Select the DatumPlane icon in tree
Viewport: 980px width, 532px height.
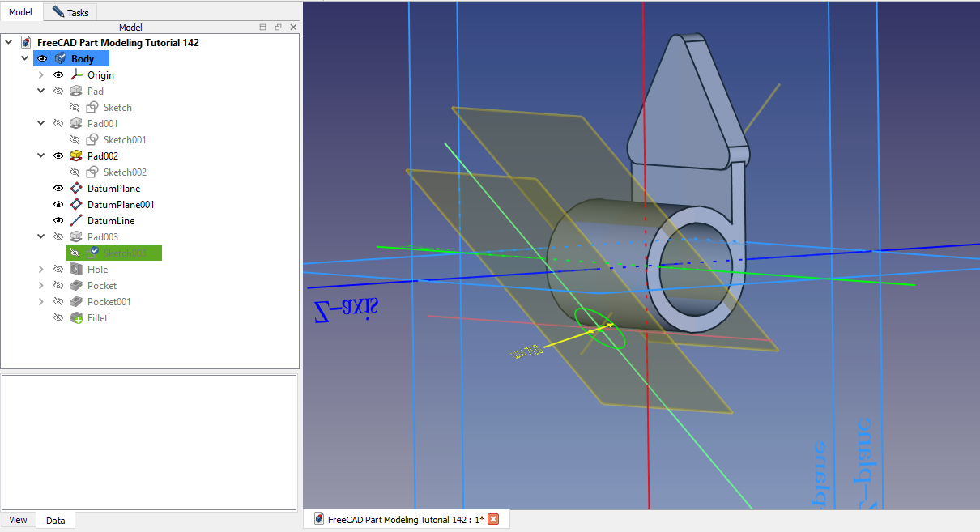(x=77, y=189)
